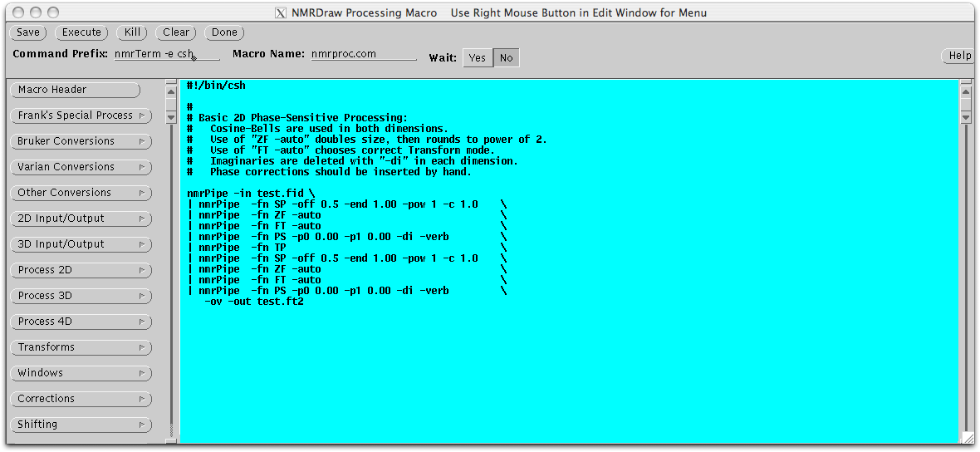
Task: Click the Done button
Action: (224, 32)
